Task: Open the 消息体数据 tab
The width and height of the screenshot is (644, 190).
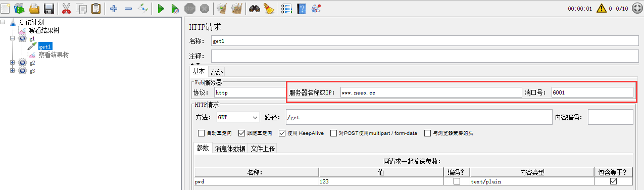Action: point(230,148)
